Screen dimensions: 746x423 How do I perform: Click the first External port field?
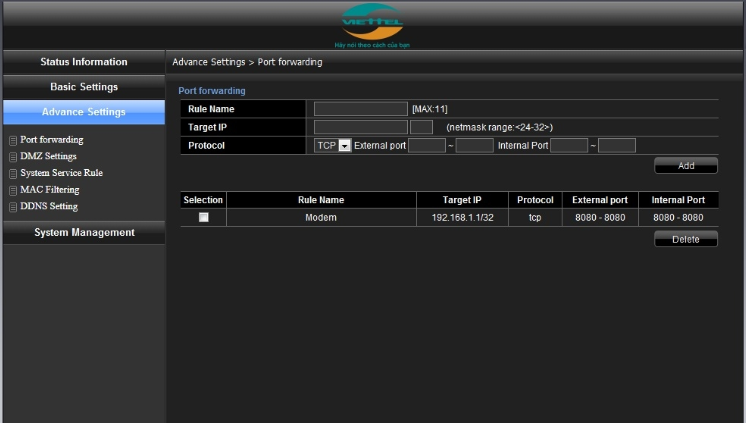[x=426, y=146]
